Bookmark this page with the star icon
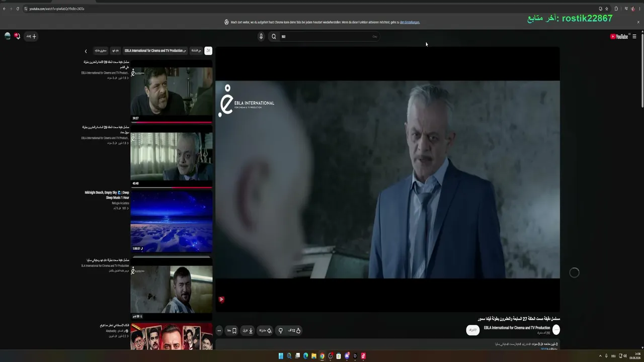644x362 pixels. 607,9
